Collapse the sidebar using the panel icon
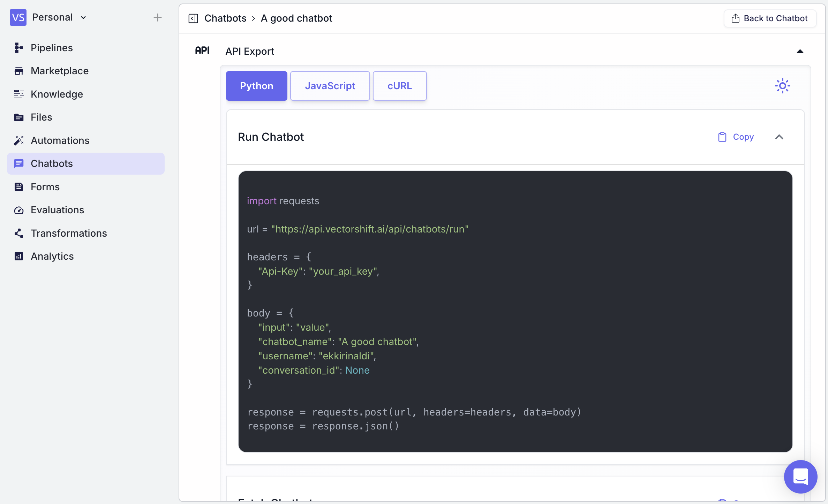Viewport: 828px width, 504px height. [193, 18]
